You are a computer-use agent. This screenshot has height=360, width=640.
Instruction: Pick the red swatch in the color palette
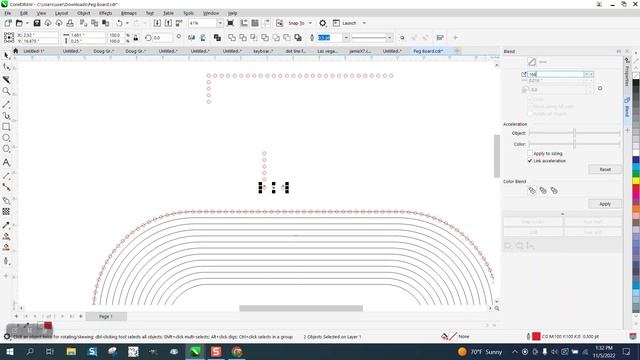[636, 188]
